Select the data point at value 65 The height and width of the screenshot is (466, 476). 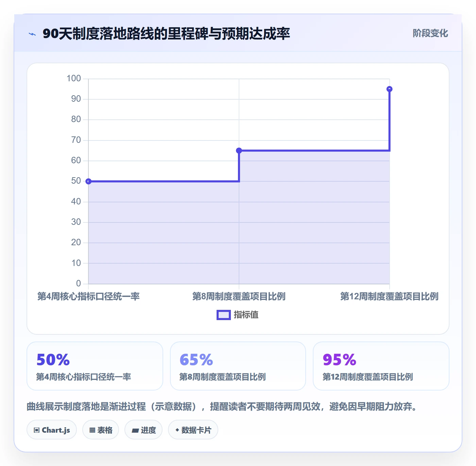coord(239,150)
